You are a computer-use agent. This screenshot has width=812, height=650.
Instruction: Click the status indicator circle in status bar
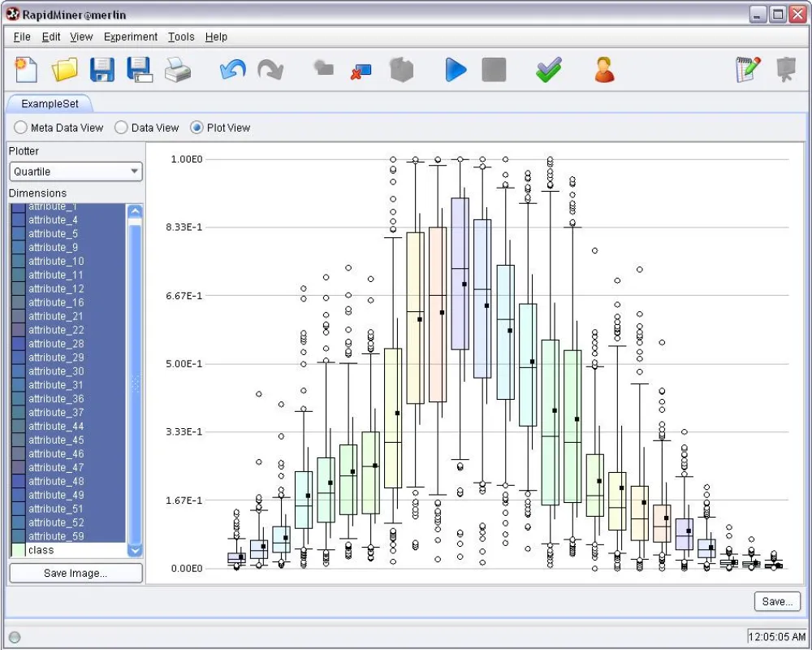pyautogui.click(x=15, y=637)
